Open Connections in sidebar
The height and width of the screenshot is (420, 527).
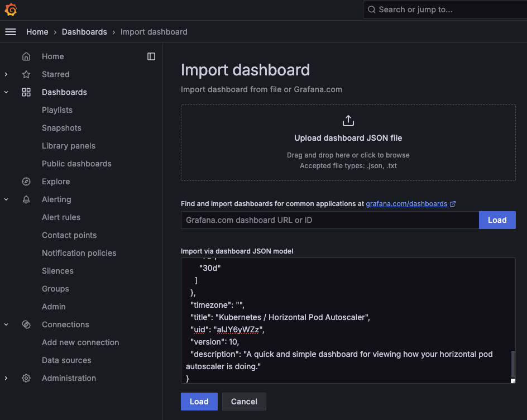tap(65, 324)
